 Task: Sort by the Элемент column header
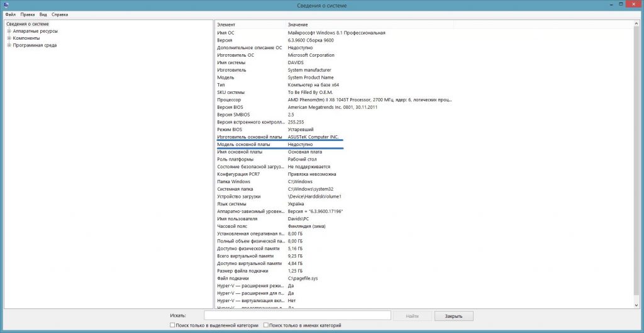[x=226, y=24]
